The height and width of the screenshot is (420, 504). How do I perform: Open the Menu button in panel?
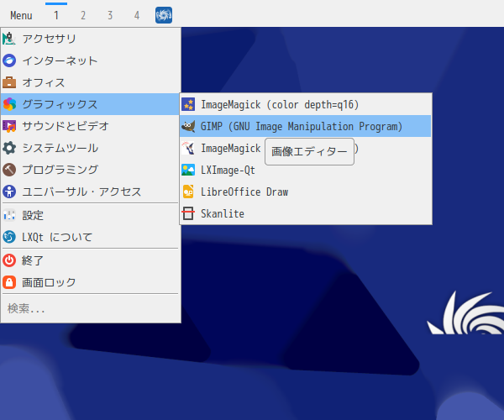(x=21, y=15)
